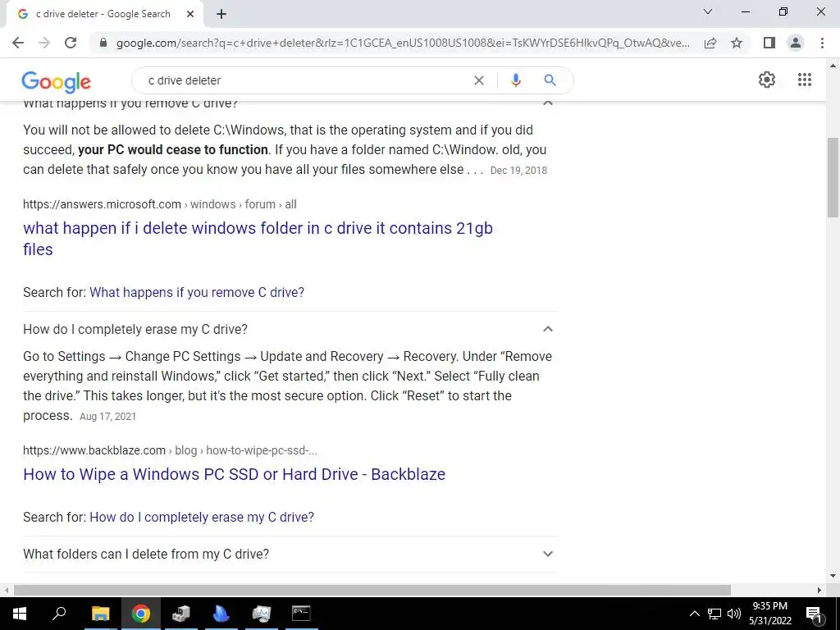
Task: Open the Chrome profile avatar menu
Action: point(796,43)
